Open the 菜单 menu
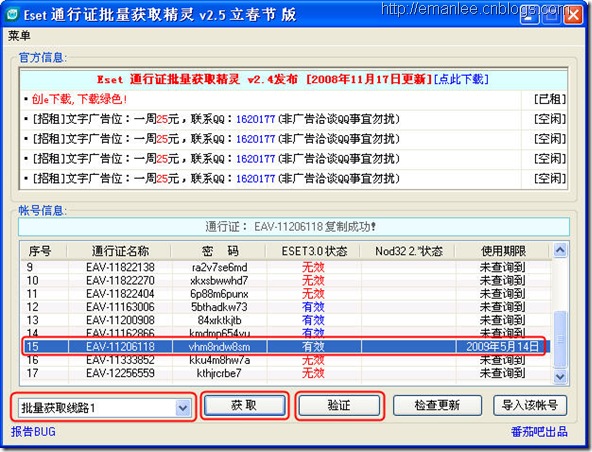Viewport: 592px width, 452px height. click(19, 36)
